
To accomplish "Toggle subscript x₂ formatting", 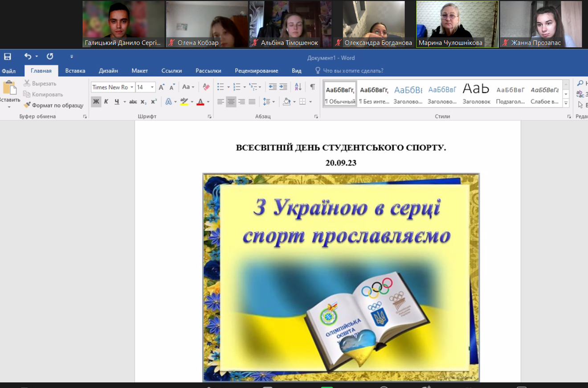I will point(143,102).
